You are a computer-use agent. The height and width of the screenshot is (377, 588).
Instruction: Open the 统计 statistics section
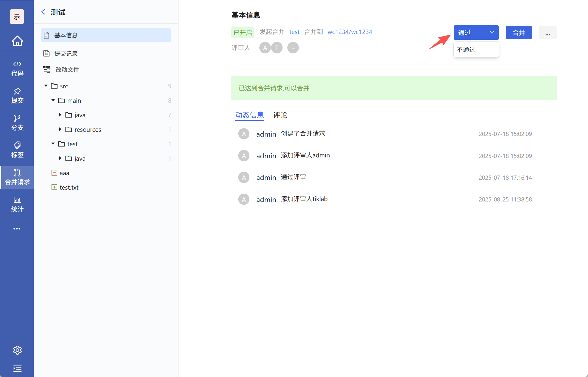pos(17,204)
